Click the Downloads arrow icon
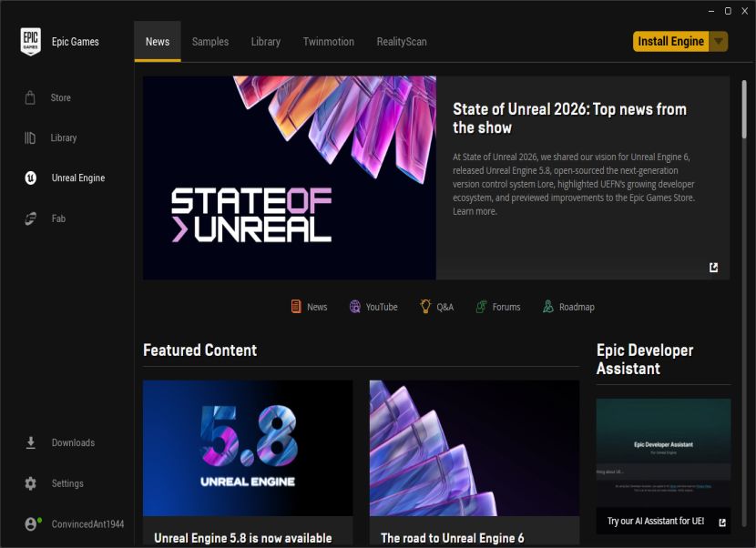The width and height of the screenshot is (756, 548). [x=30, y=442]
